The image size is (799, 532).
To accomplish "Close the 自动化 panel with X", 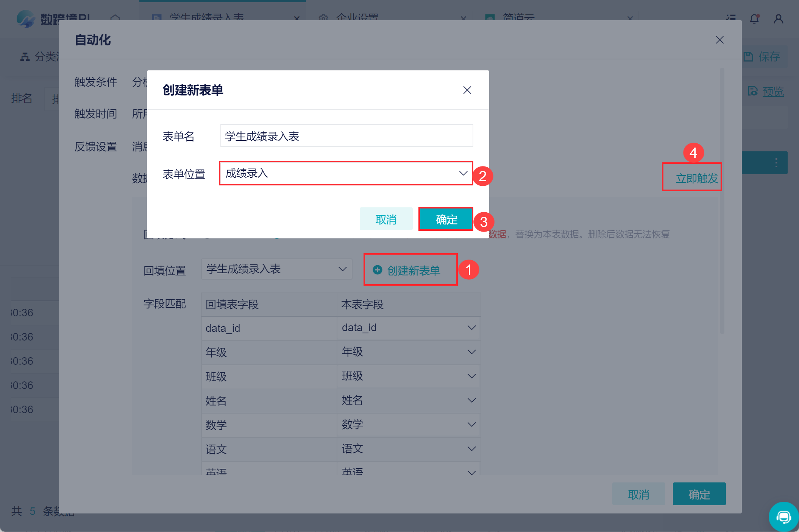I will [x=719, y=40].
